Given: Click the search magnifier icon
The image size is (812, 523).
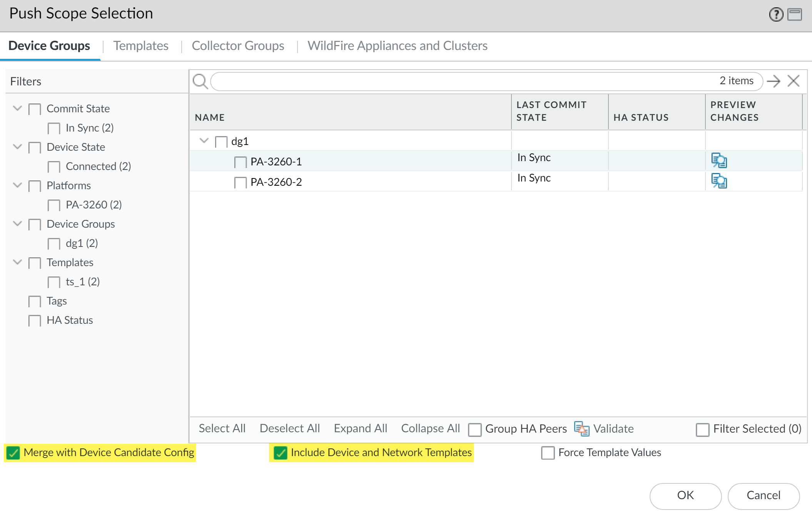Looking at the screenshot, I should [200, 81].
